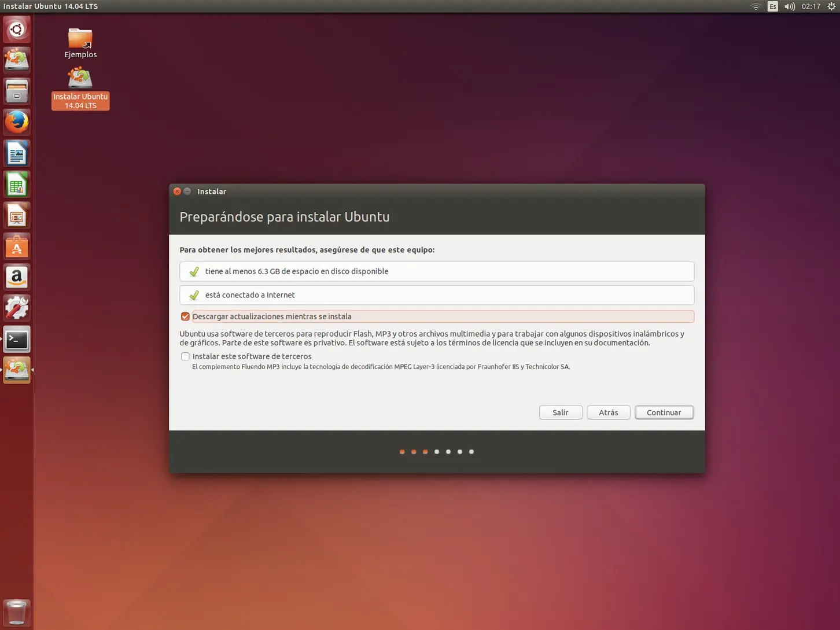Image resolution: width=840 pixels, height=630 pixels.
Task: Open LibreOffice Impress from the dock
Action: (x=17, y=216)
